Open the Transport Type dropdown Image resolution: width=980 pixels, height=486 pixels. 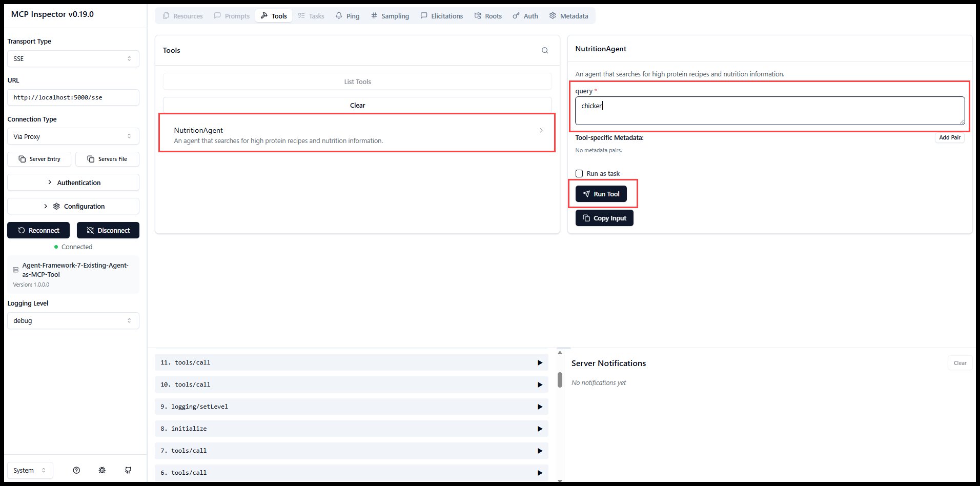click(73, 58)
